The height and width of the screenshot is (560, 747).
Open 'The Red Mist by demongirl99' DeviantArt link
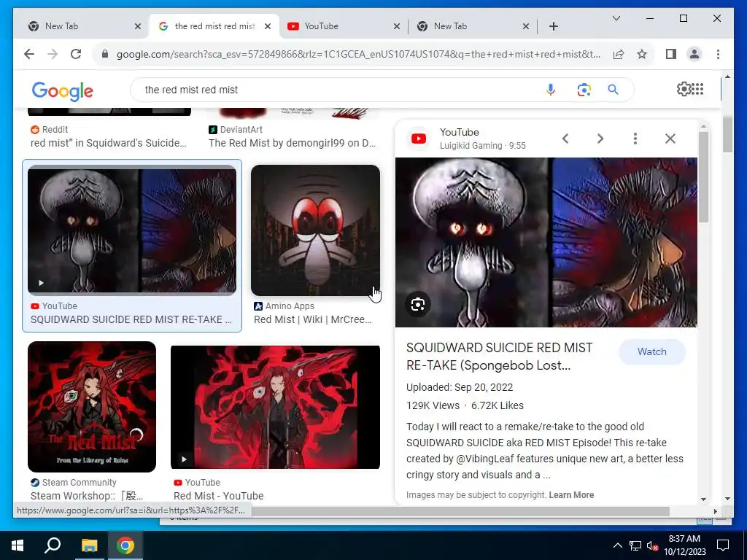pos(292,143)
